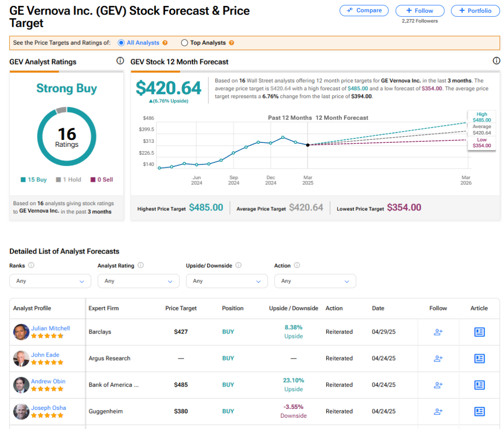504x429 pixels.
Task: Click Guggenheim firm name
Action: tap(106, 411)
